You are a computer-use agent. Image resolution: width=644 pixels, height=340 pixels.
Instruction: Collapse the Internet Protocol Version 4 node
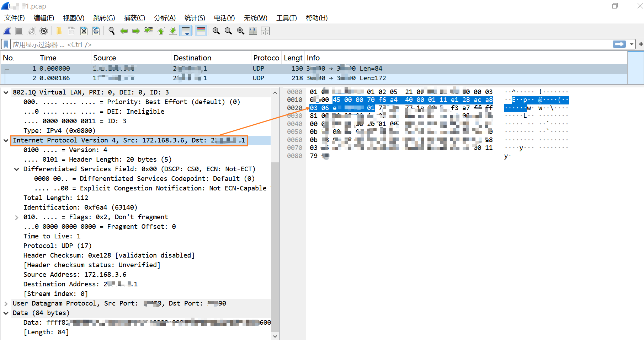pyautogui.click(x=6, y=140)
